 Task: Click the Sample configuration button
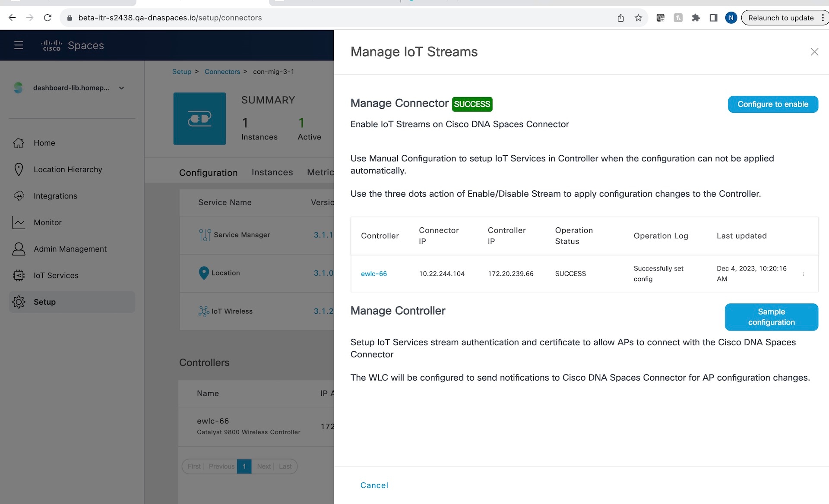click(771, 317)
